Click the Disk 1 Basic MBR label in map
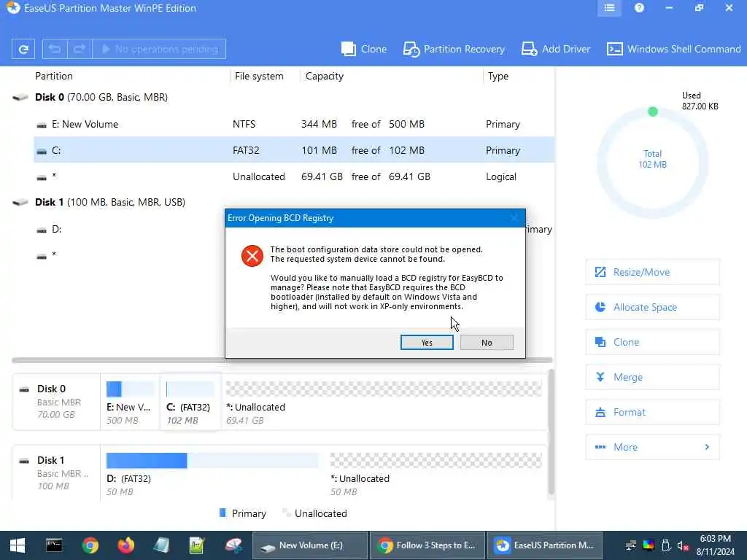This screenshot has height=560, width=747. 56,473
